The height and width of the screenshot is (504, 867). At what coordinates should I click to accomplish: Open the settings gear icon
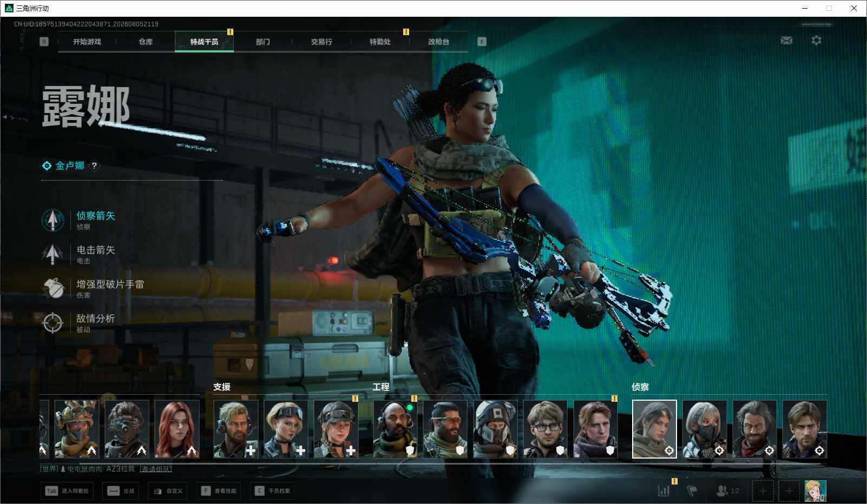(816, 41)
